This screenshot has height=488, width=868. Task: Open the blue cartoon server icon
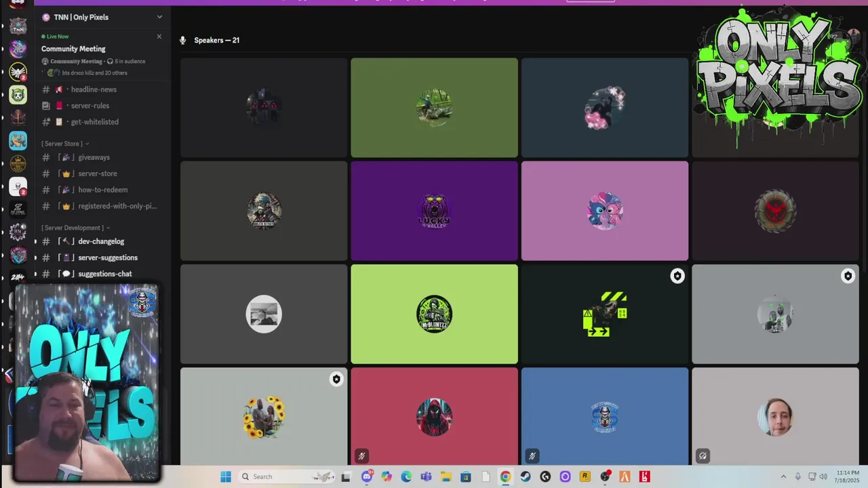coord(18,140)
